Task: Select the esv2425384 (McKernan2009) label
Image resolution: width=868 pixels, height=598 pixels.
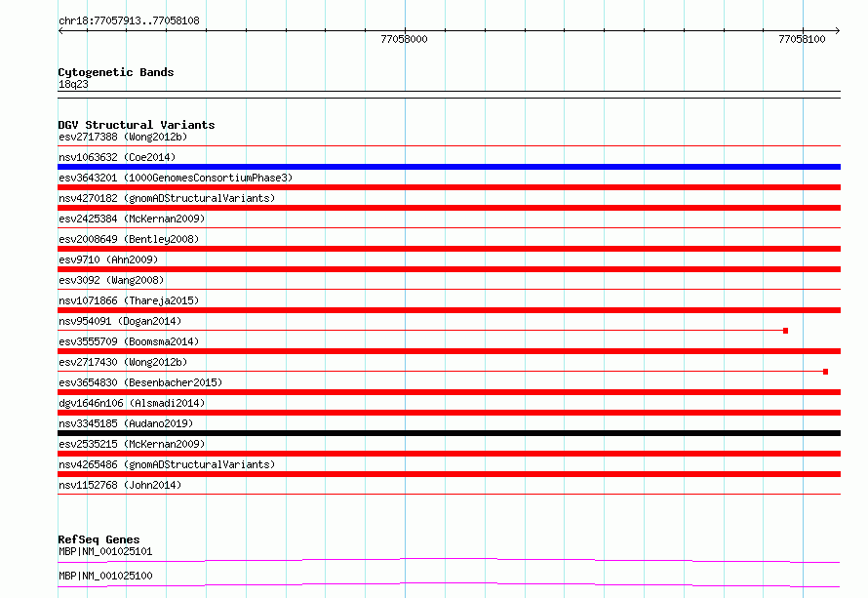Action: (132, 219)
